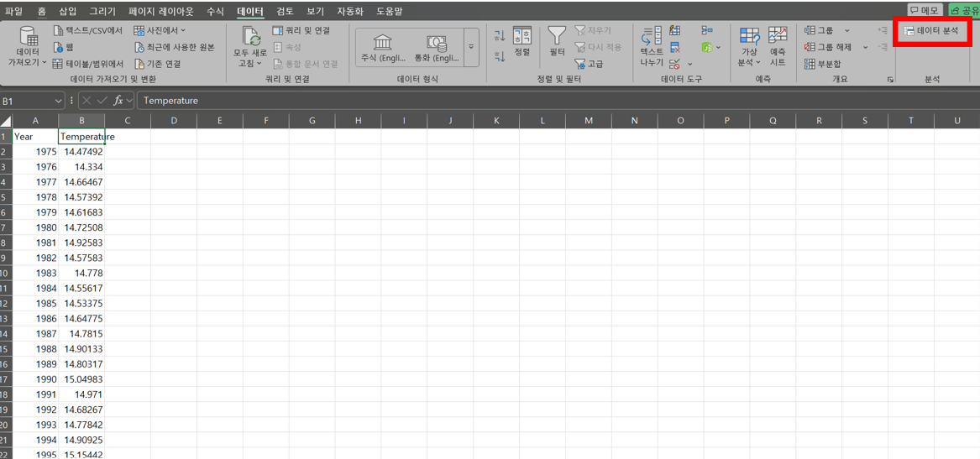
Task: Click 예측 시트 (Forecast Sheet)
Action: (778, 48)
